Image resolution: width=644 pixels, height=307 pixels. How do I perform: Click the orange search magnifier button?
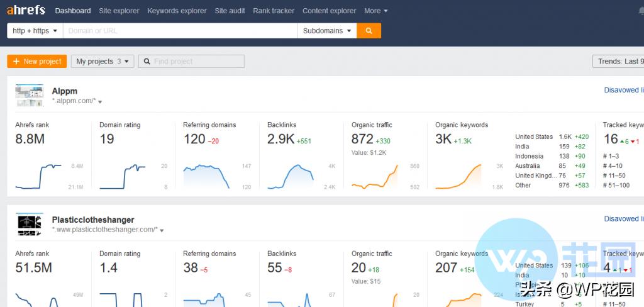(x=369, y=31)
